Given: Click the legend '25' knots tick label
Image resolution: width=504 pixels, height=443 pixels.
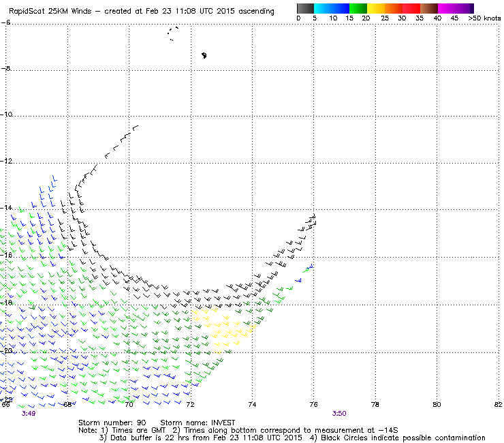Looking at the screenshot, I should (385, 18).
